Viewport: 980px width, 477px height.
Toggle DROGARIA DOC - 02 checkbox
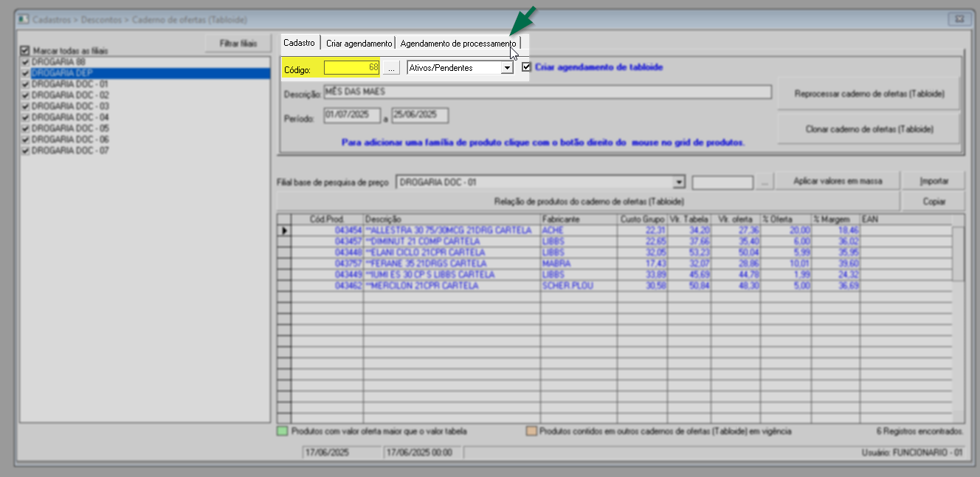point(26,95)
